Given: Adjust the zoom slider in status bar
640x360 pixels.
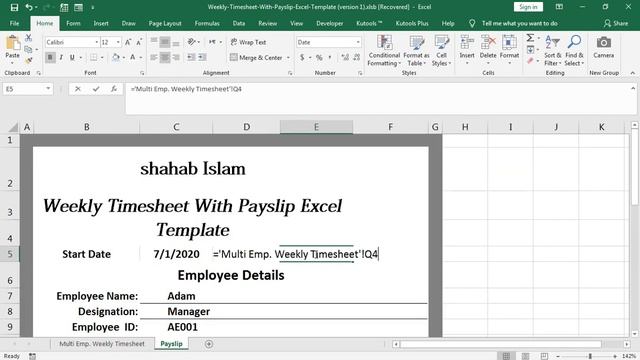Looking at the screenshot, I should 590,356.
